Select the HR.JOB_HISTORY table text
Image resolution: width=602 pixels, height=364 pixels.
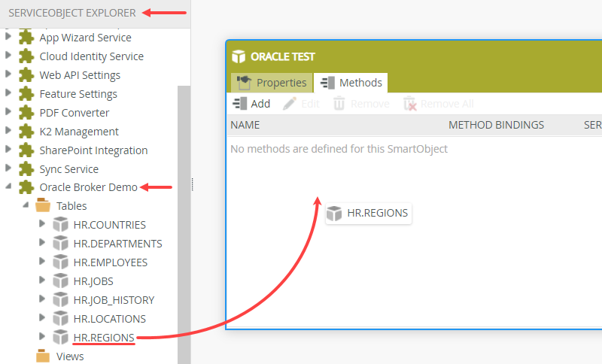[114, 300]
